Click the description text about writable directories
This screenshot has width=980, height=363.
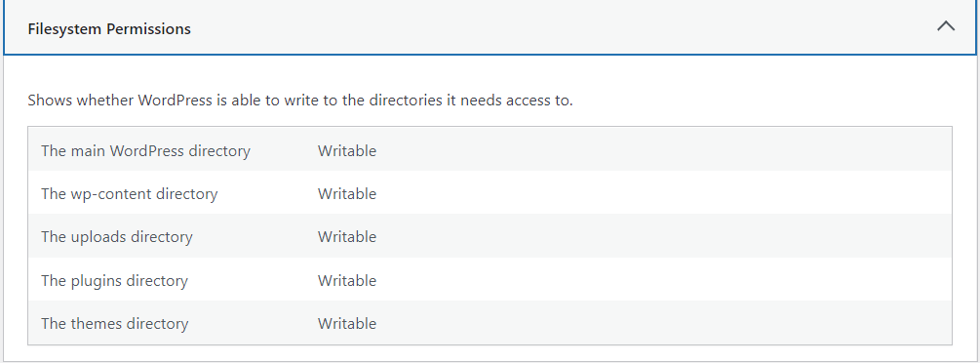(300, 101)
